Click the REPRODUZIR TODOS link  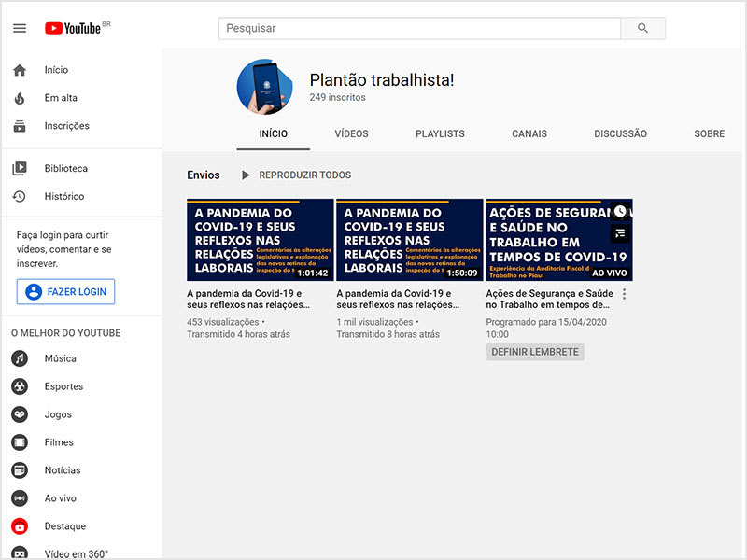point(305,175)
